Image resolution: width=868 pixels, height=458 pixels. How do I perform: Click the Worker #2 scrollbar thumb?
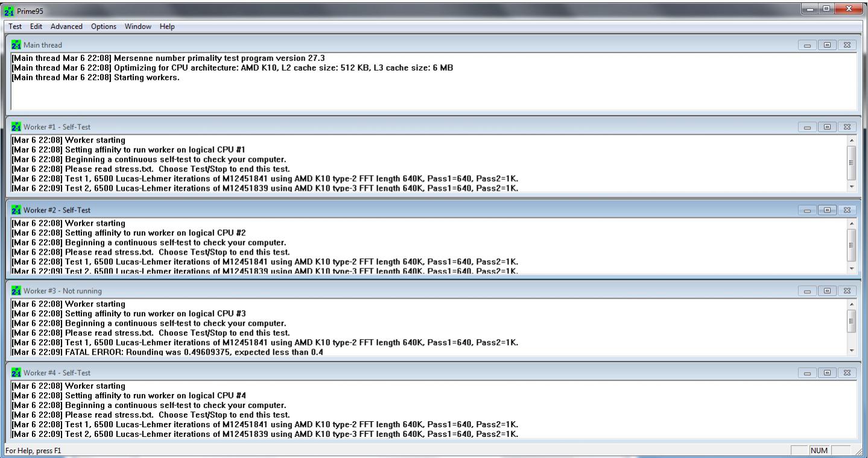[851, 244]
